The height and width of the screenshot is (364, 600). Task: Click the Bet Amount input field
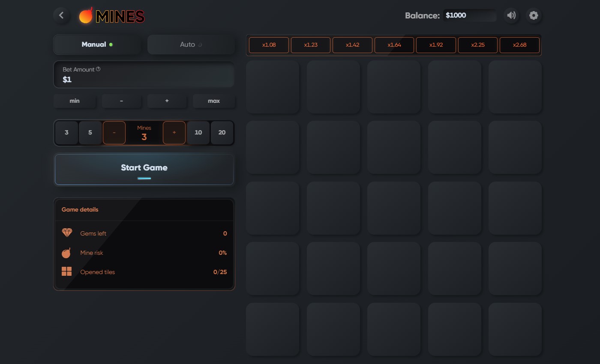pos(144,75)
